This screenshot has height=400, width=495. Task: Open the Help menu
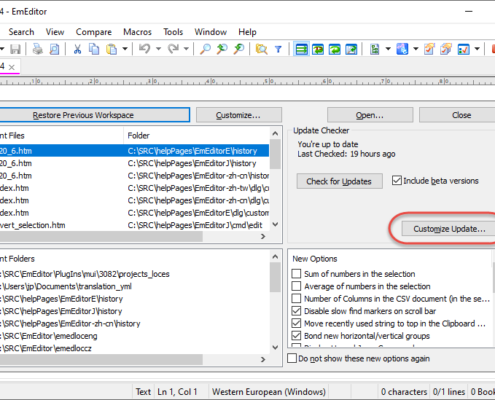click(247, 32)
